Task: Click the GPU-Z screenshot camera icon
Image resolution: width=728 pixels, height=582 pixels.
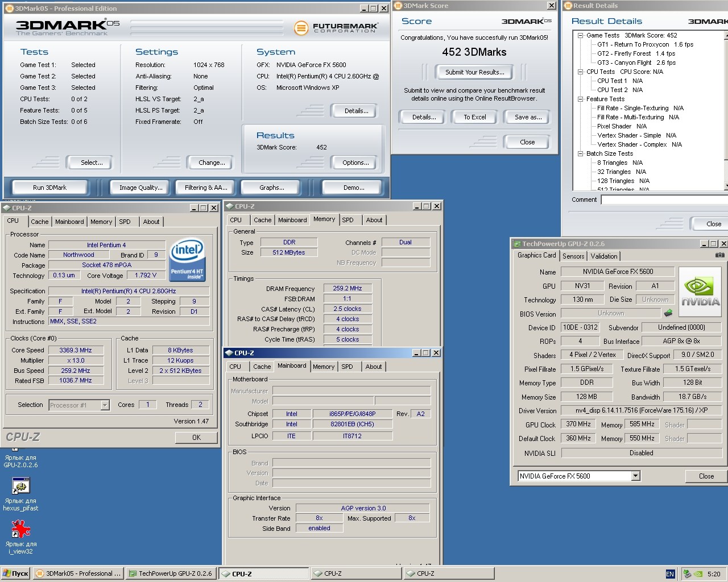Action: coord(719,255)
